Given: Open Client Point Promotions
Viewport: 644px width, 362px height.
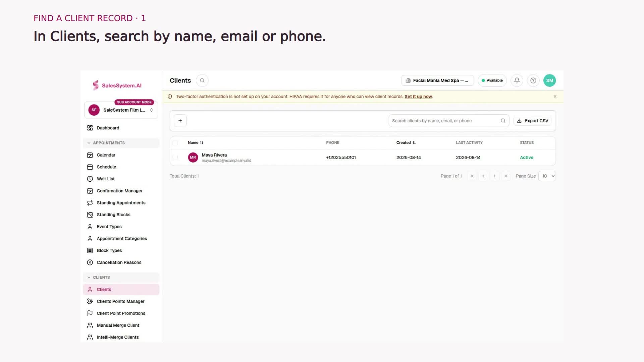Looking at the screenshot, I should pos(121,313).
